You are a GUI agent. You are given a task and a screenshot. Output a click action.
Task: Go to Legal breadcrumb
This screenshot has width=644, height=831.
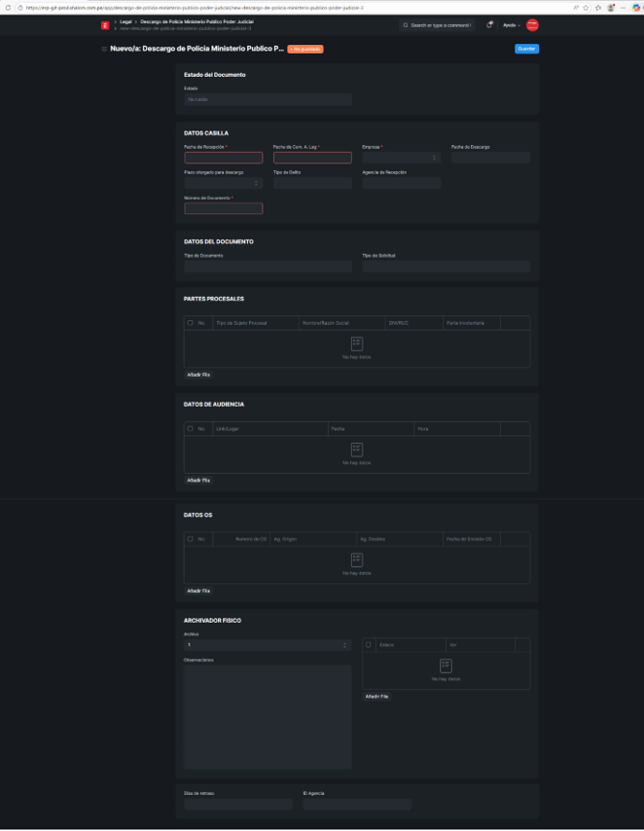[125, 19]
